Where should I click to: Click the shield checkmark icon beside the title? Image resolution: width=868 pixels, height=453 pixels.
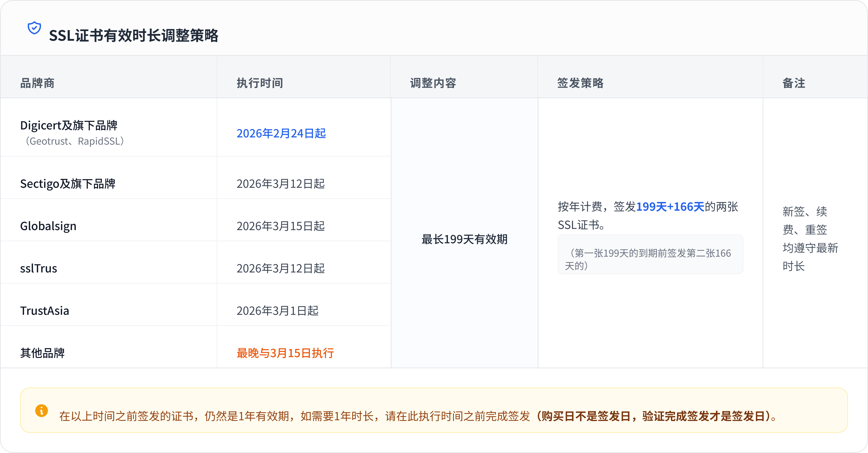click(34, 28)
